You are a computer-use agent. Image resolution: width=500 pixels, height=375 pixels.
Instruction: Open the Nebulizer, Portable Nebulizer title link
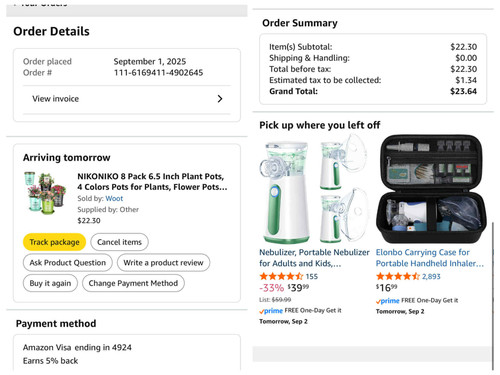tap(314, 258)
